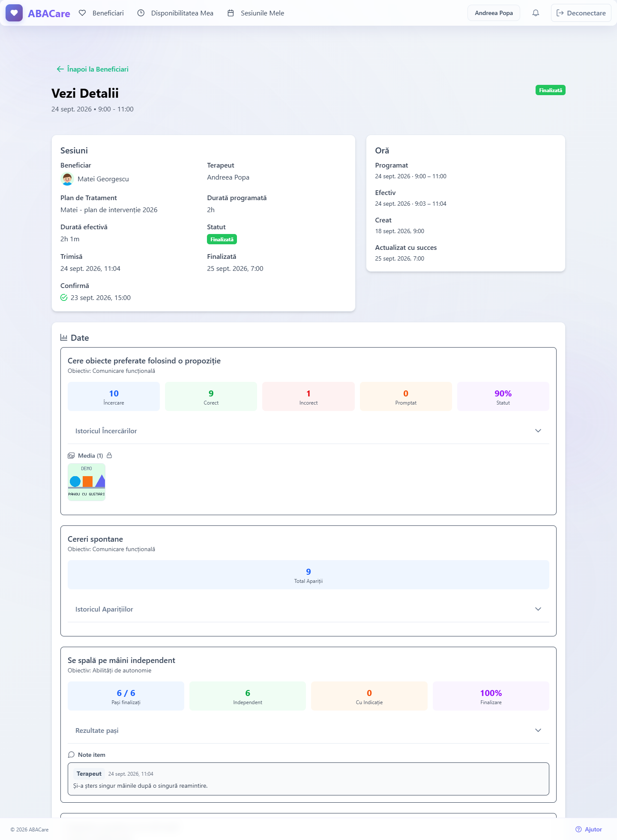Open the Panou cu gustări media thumbnail
Viewport: 617px width, 840px height.
point(87,482)
